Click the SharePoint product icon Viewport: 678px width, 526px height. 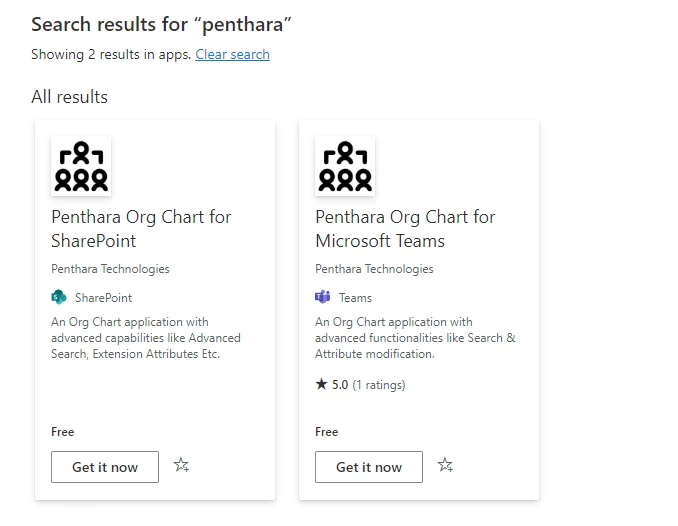point(59,297)
